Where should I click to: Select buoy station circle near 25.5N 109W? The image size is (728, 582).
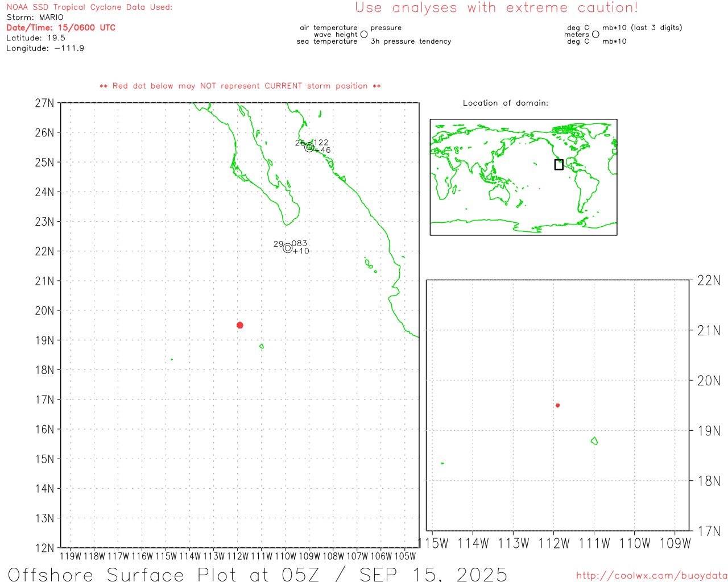(309, 147)
